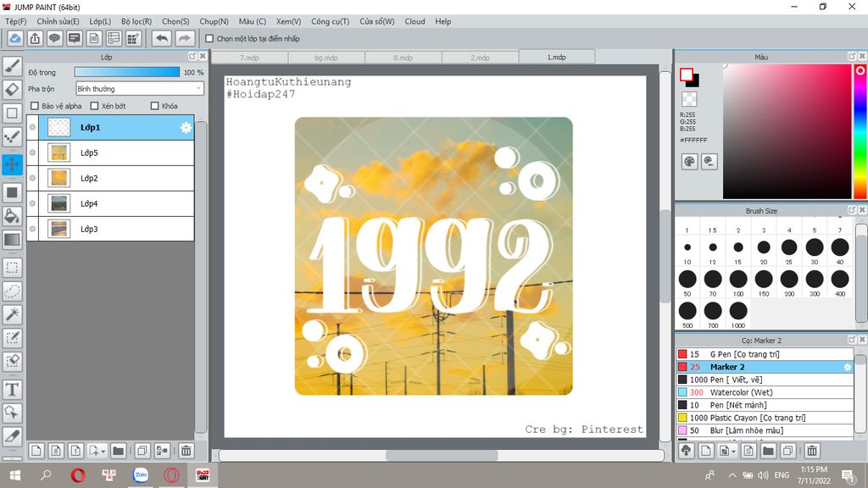Duplicate layer icon in Lớp panel
The width and height of the screenshot is (868, 488).
click(x=142, y=451)
